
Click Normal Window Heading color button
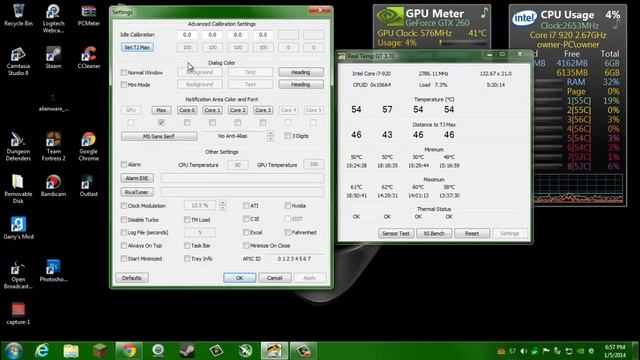click(301, 72)
